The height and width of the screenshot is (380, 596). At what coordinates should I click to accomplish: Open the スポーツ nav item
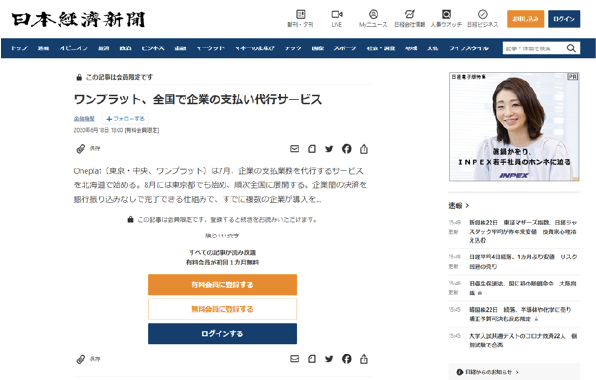(345, 48)
